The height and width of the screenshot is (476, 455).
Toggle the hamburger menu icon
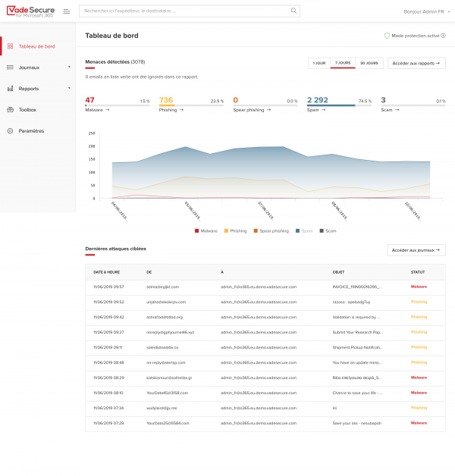tap(67, 11)
